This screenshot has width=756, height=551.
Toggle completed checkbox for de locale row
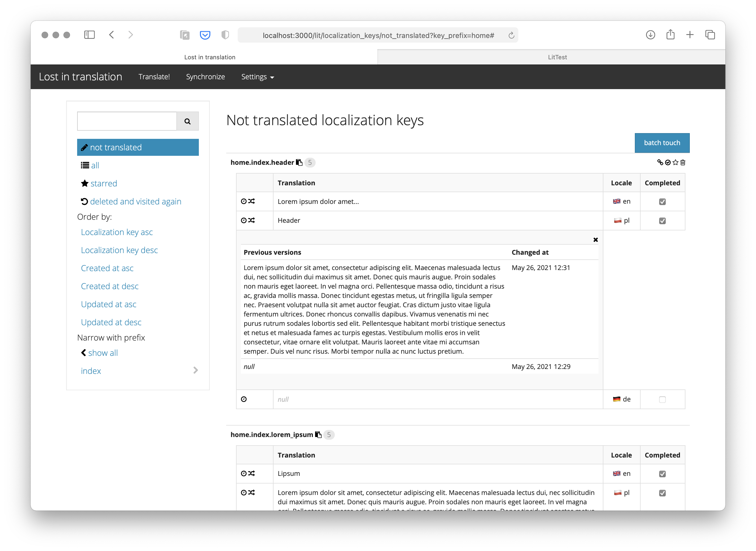click(x=662, y=399)
